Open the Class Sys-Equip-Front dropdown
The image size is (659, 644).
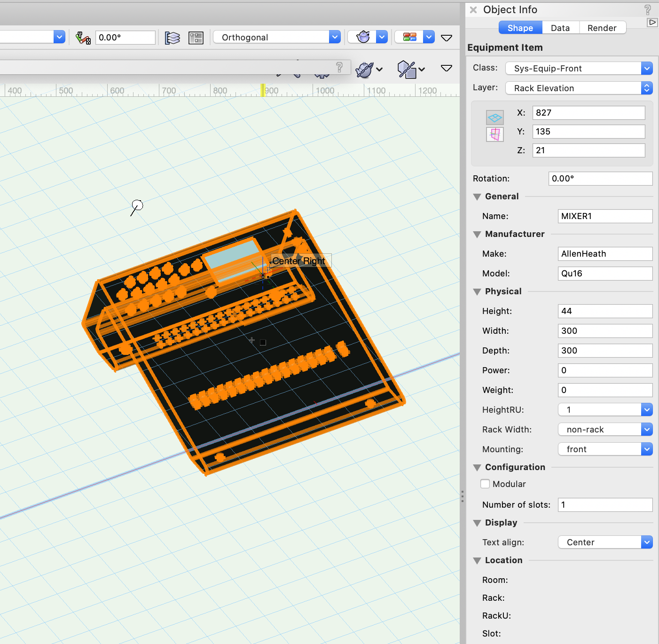click(x=579, y=68)
